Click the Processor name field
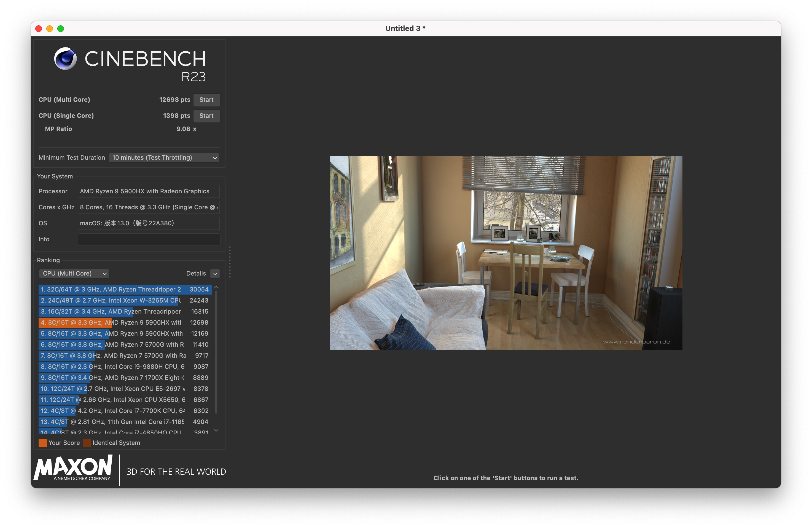Viewport: 812px width, 529px height. 149,191
